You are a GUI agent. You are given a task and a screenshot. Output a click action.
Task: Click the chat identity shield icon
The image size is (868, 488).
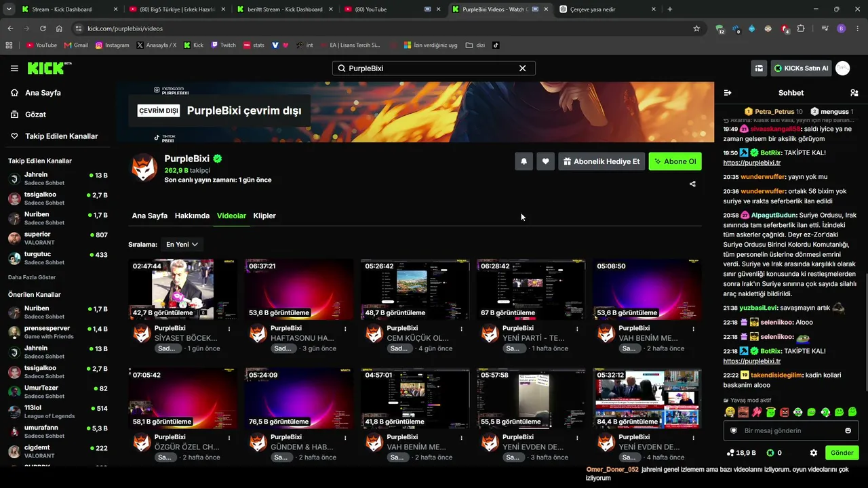click(x=734, y=430)
